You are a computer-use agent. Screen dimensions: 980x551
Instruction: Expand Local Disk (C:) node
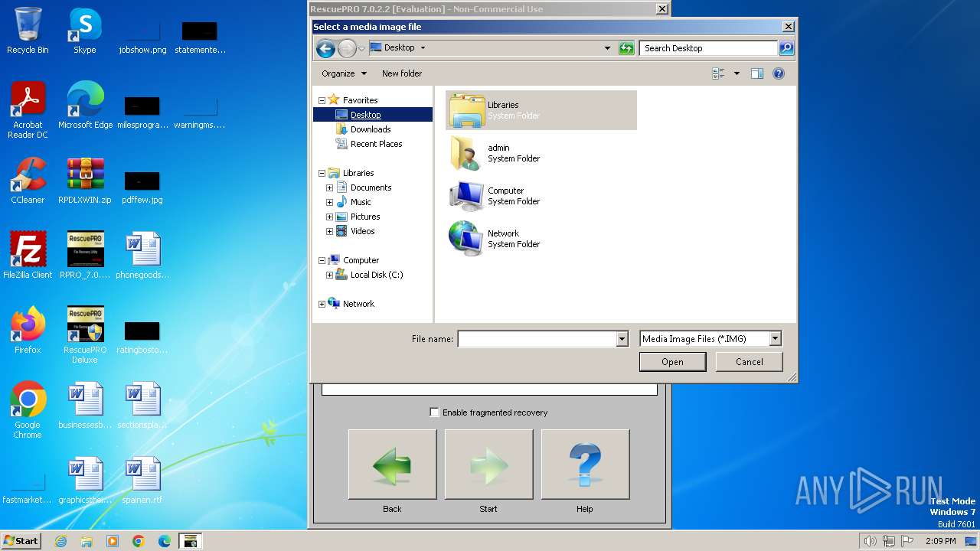[x=329, y=275]
